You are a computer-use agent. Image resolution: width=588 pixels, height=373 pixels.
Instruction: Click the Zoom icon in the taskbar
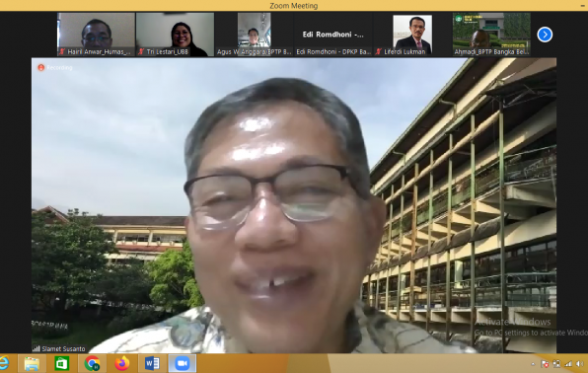pos(183,363)
